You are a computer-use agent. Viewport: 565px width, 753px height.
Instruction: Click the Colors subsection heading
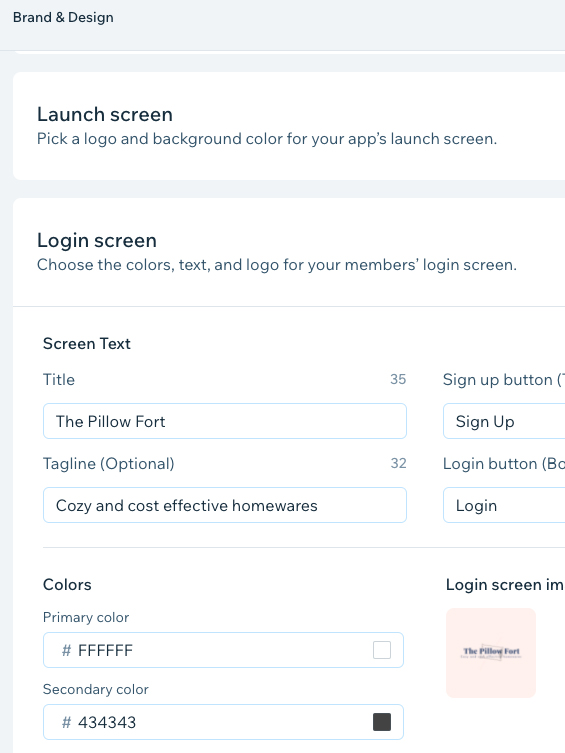(67, 584)
